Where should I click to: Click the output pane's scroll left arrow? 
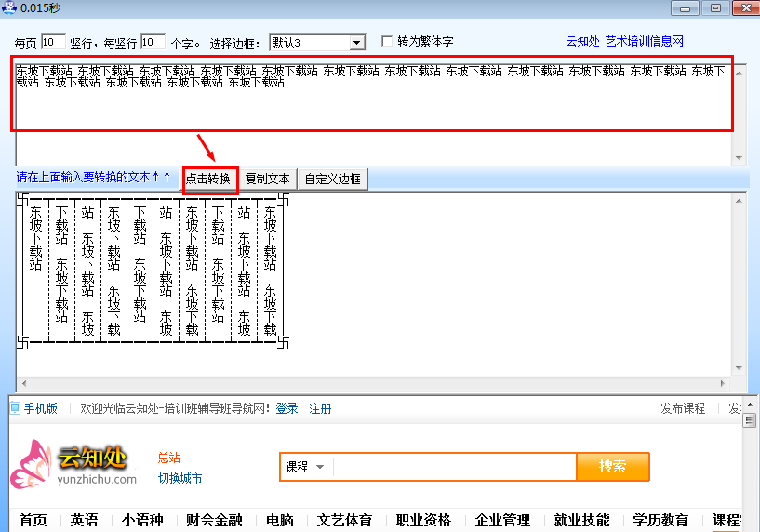pos(24,384)
